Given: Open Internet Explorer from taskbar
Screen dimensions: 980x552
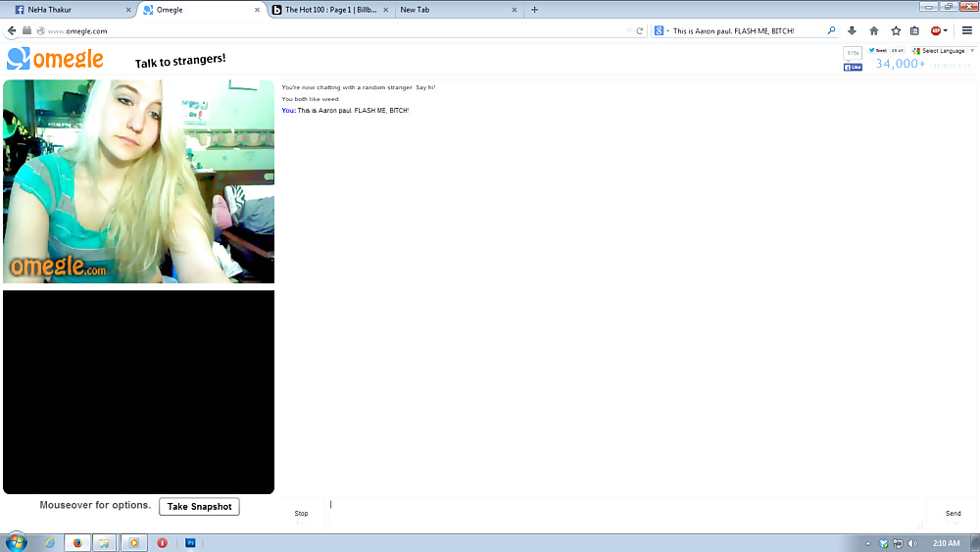Looking at the screenshot, I should [x=49, y=543].
